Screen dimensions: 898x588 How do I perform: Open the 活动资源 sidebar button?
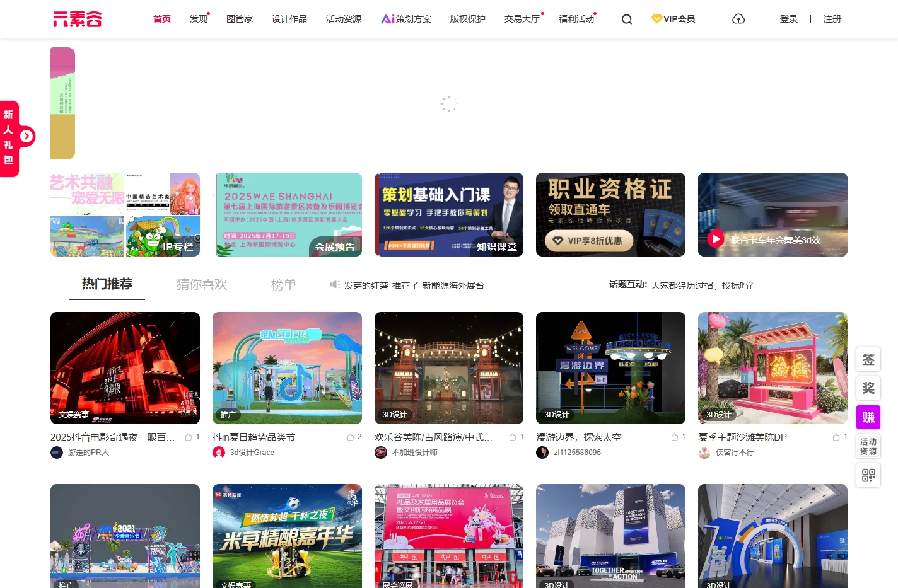pyautogui.click(x=868, y=446)
